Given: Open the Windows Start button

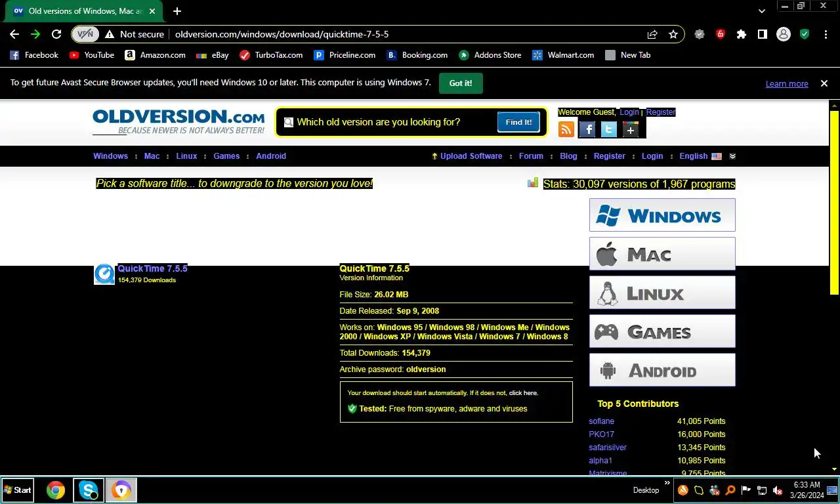Looking at the screenshot, I should pos(18,490).
